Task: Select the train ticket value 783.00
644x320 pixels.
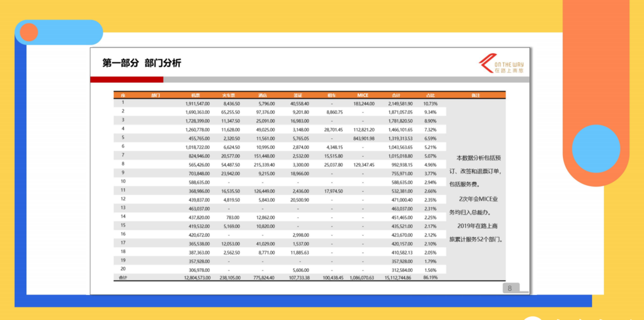Action: tap(233, 218)
